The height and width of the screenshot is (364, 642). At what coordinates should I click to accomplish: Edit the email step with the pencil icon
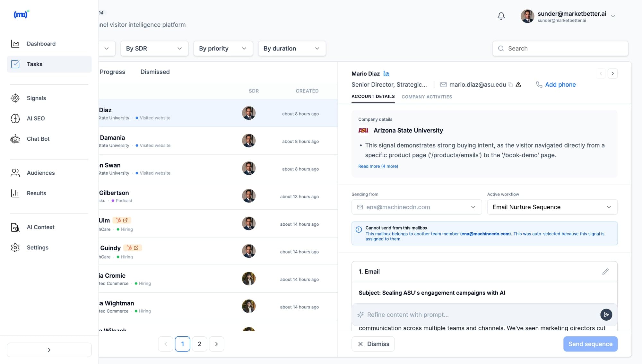pos(606,272)
